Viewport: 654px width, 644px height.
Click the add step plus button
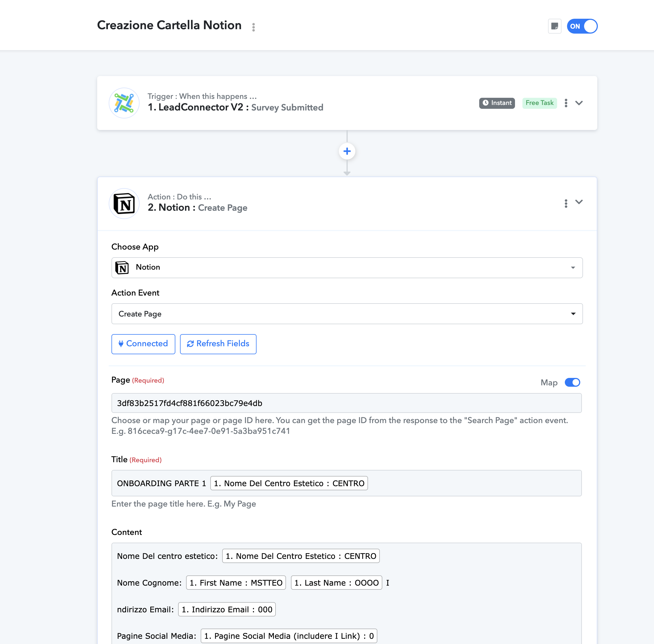[x=347, y=151]
